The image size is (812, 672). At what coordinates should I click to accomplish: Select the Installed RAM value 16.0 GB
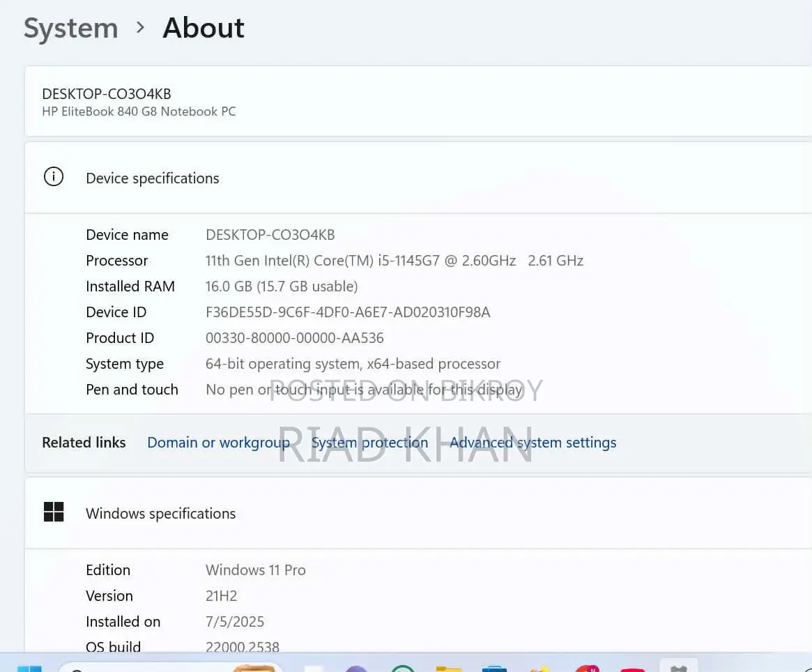coord(282,287)
